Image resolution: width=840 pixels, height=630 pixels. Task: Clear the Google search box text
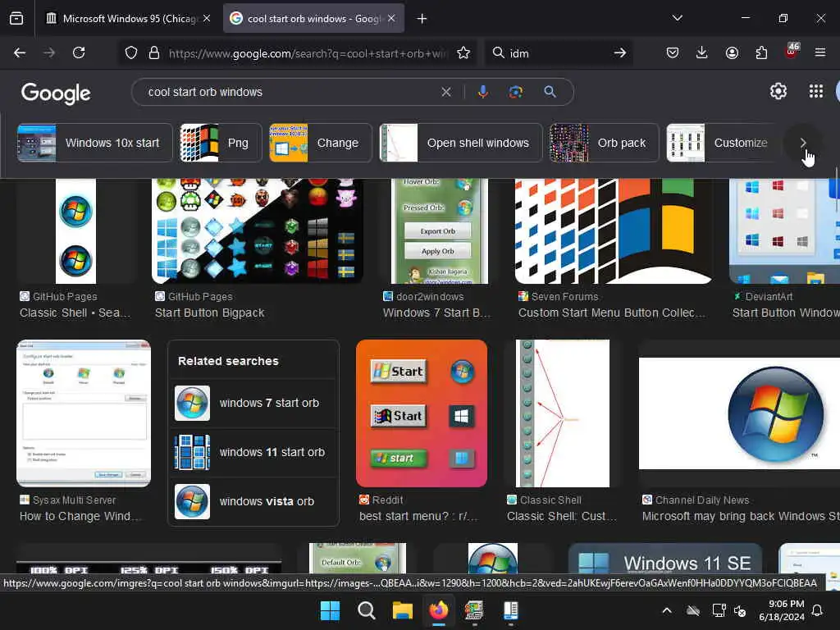tap(445, 92)
